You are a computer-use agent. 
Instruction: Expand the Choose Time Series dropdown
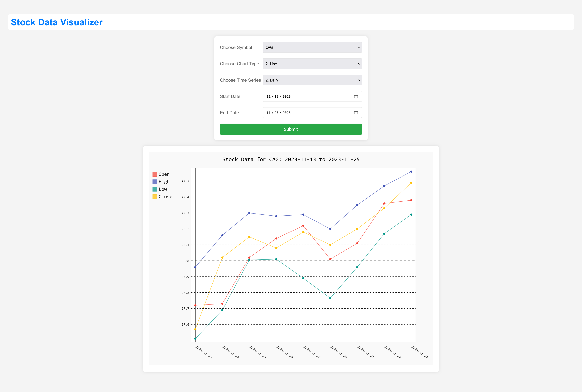312,80
